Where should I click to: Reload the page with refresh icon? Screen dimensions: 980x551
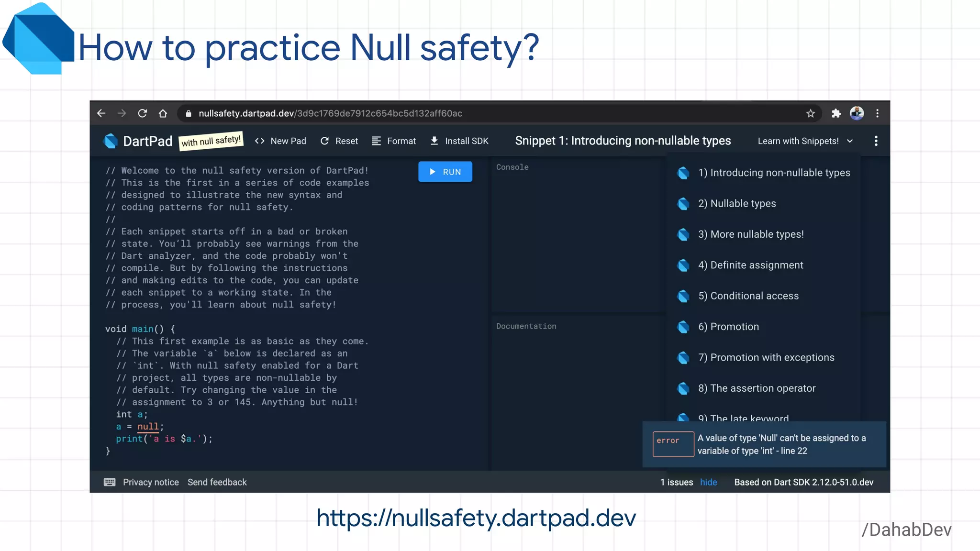pyautogui.click(x=142, y=113)
